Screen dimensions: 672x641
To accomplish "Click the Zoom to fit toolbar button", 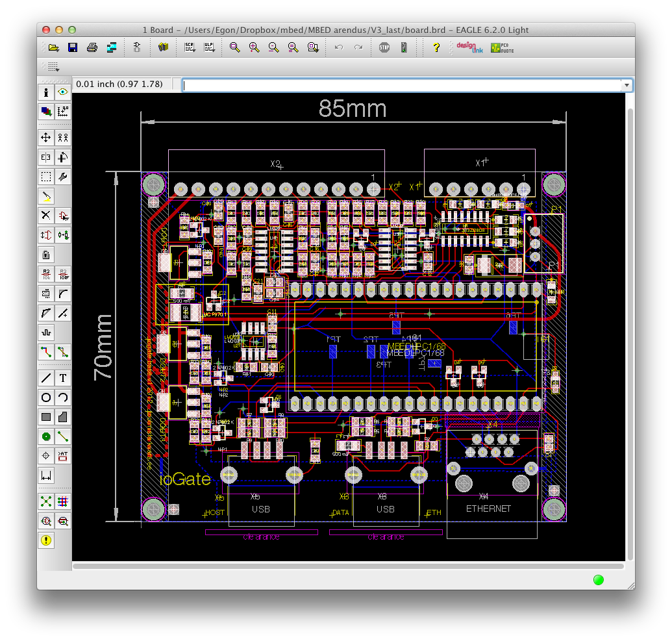I will (234, 47).
